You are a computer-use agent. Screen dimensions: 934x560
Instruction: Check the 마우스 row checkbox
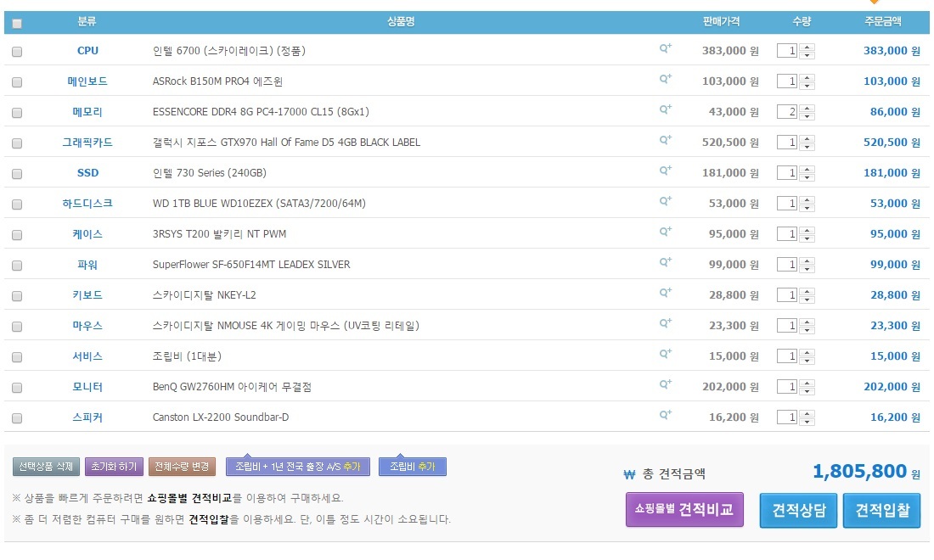pos(17,327)
